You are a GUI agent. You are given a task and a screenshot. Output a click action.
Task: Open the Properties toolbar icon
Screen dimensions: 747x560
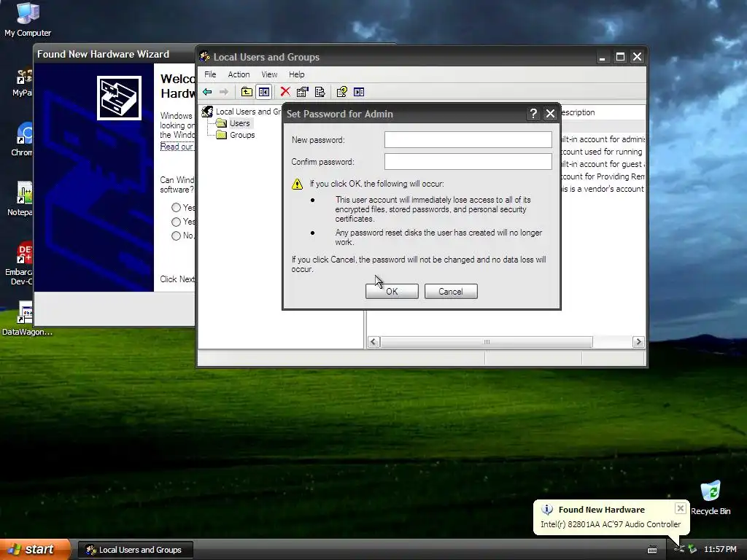303,92
